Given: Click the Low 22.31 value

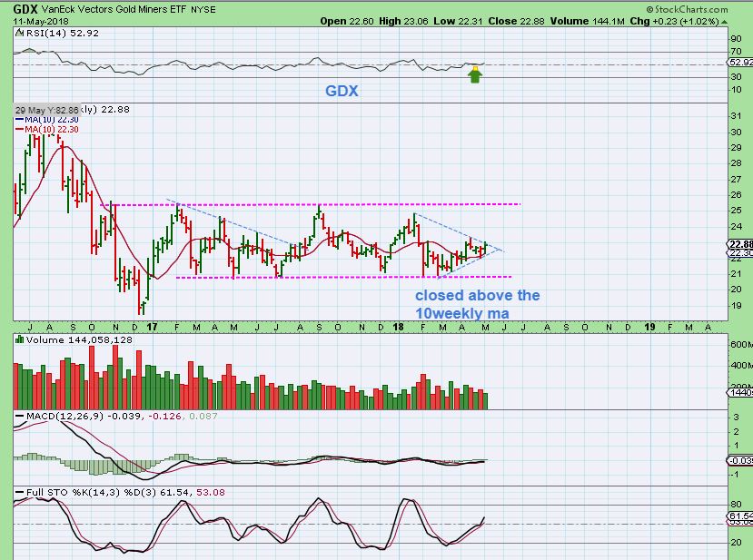Looking at the screenshot, I should 458,21.
